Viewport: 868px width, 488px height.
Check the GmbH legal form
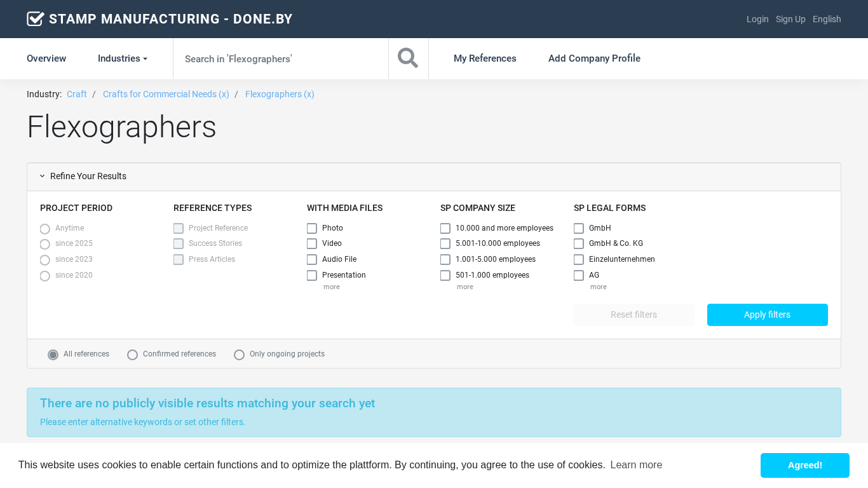pos(579,228)
